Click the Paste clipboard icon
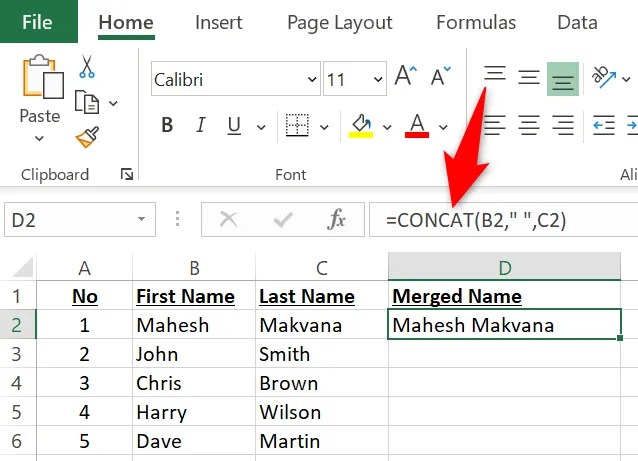The width and height of the screenshot is (638, 461). pyautogui.click(x=43, y=77)
